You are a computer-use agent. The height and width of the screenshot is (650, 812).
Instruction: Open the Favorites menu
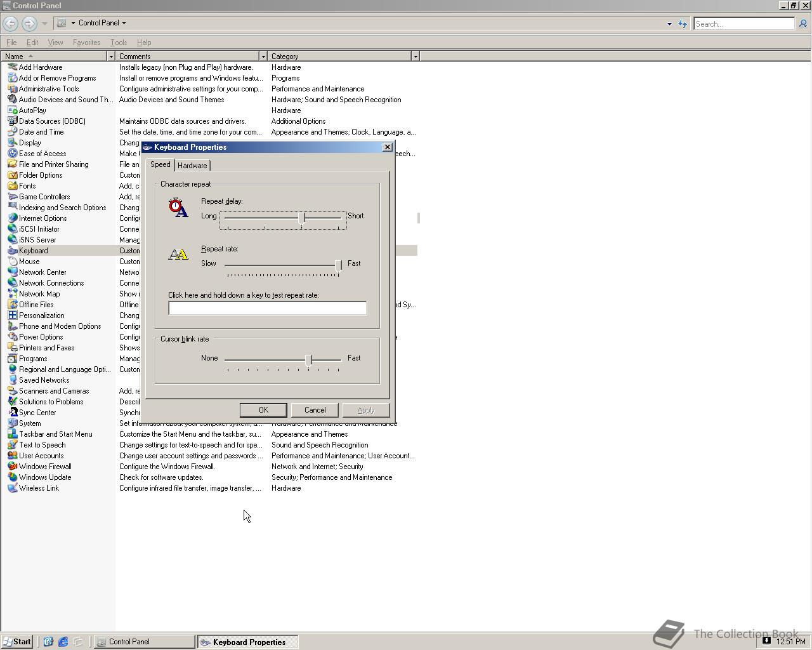(x=86, y=43)
